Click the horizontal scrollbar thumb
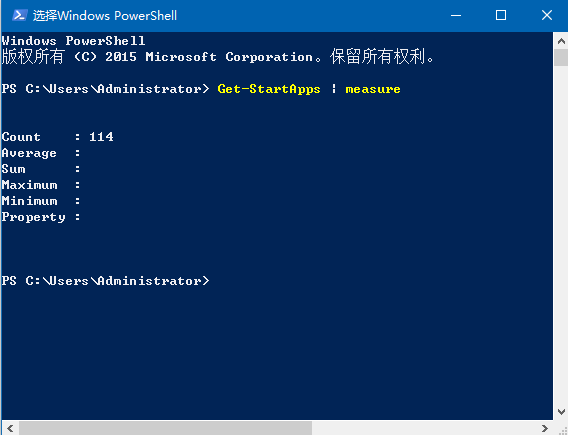Image resolution: width=568 pixels, height=435 pixels. (165, 428)
